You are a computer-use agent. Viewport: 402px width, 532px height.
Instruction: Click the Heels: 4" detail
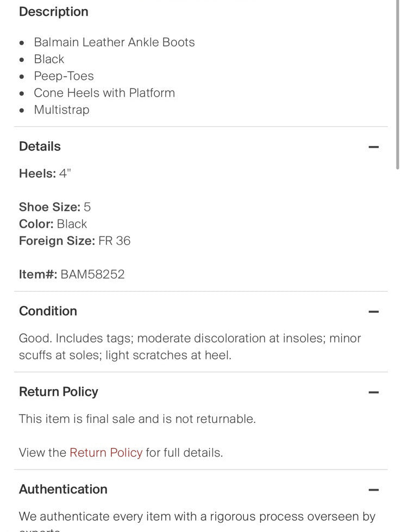[45, 174]
